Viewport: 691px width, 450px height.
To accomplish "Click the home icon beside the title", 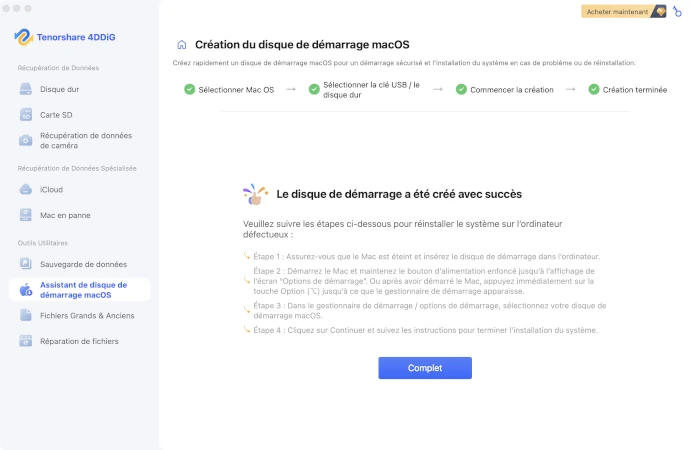I will [182, 45].
